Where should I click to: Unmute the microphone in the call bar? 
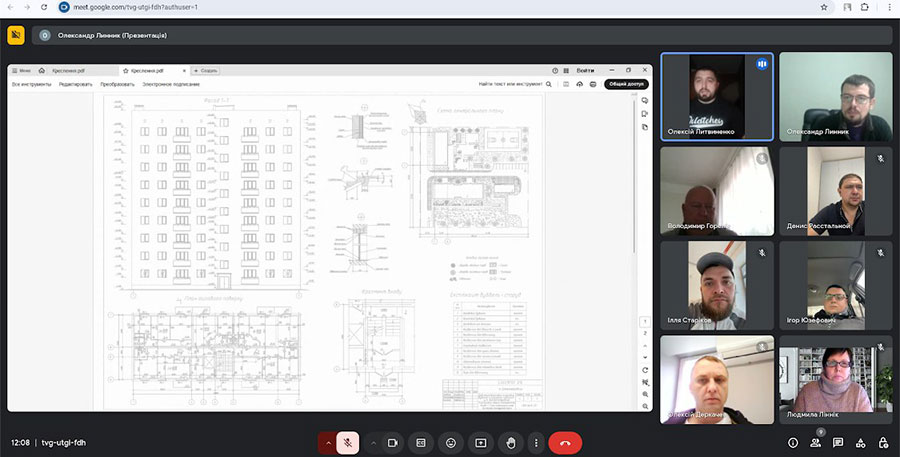(x=348, y=442)
